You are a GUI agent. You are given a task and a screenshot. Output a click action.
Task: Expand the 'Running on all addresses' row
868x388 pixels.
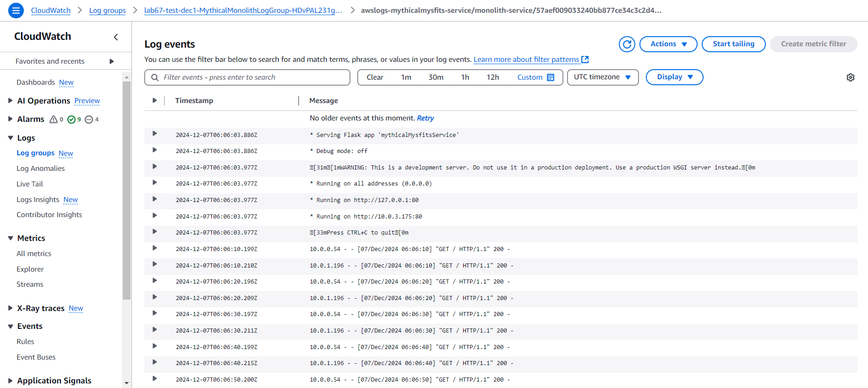click(x=155, y=182)
